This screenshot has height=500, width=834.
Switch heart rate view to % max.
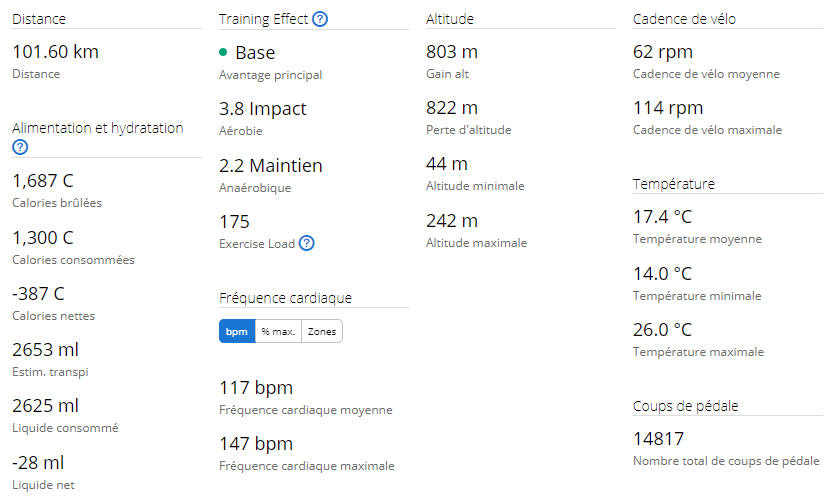[278, 331]
